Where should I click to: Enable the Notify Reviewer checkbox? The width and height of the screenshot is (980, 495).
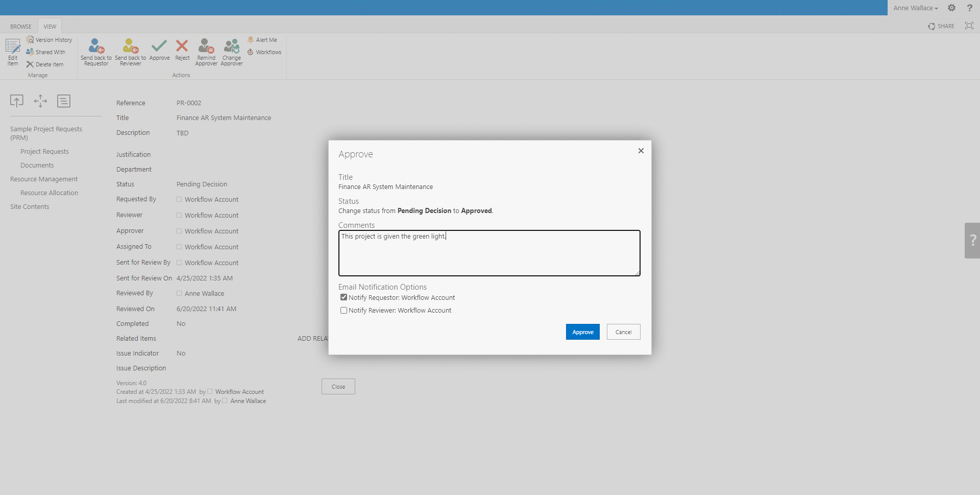[x=344, y=310]
